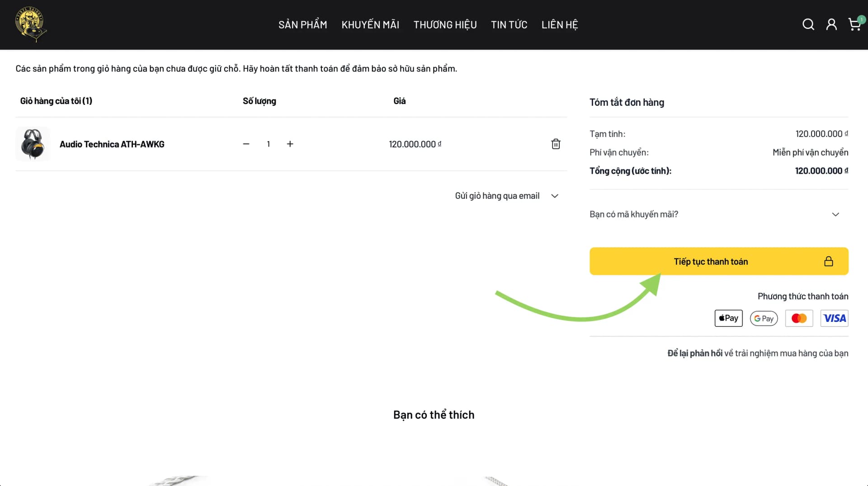Screen dimensions: 868x486
Task: Click the Bạn có thể thích heading
Action: pyautogui.click(x=434, y=415)
